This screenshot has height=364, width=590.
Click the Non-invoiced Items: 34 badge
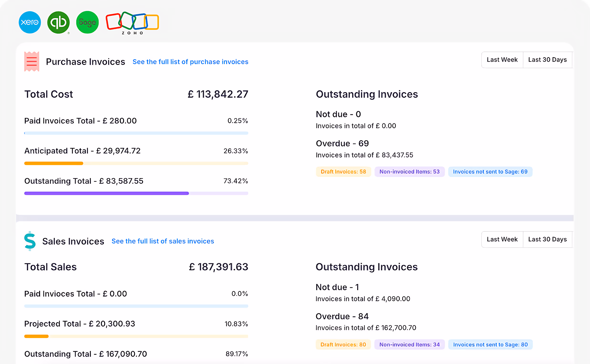(409, 344)
